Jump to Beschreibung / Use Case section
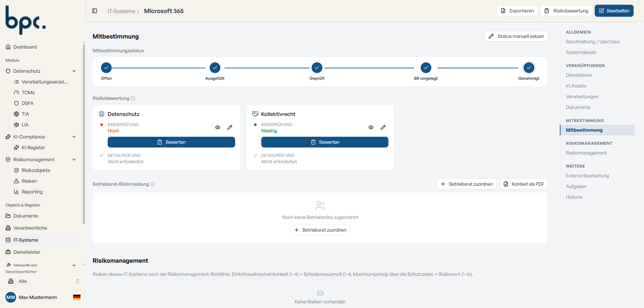644x308 pixels. tap(593, 42)
